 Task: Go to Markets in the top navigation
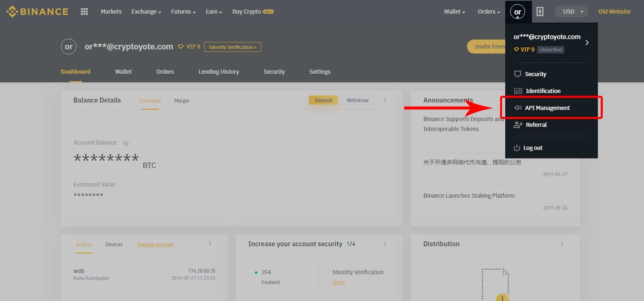pyautogui.click(x=111, y=12)
